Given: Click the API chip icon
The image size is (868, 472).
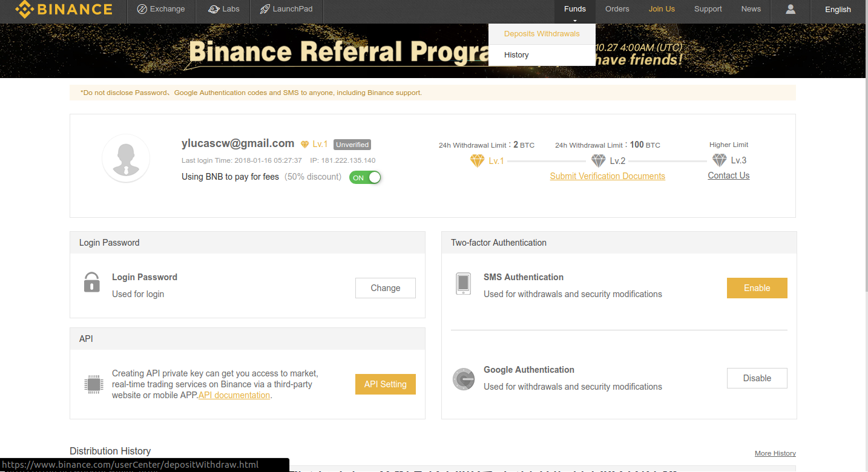Looking at the screenshot, I should (93, 384).
